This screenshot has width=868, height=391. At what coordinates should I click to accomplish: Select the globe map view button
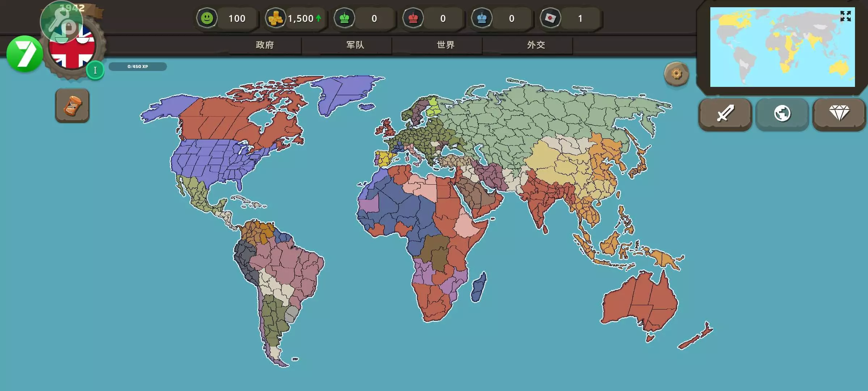pos(782,114)
